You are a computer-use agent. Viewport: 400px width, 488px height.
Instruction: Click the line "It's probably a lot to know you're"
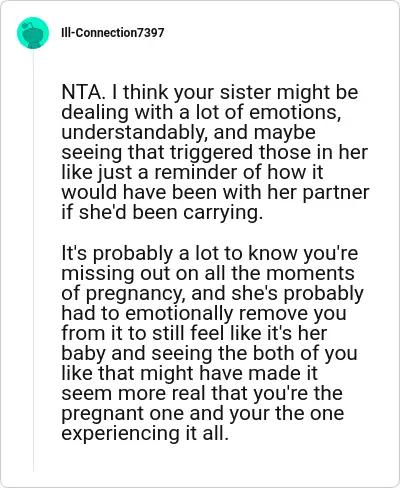(x=210, y=253)
